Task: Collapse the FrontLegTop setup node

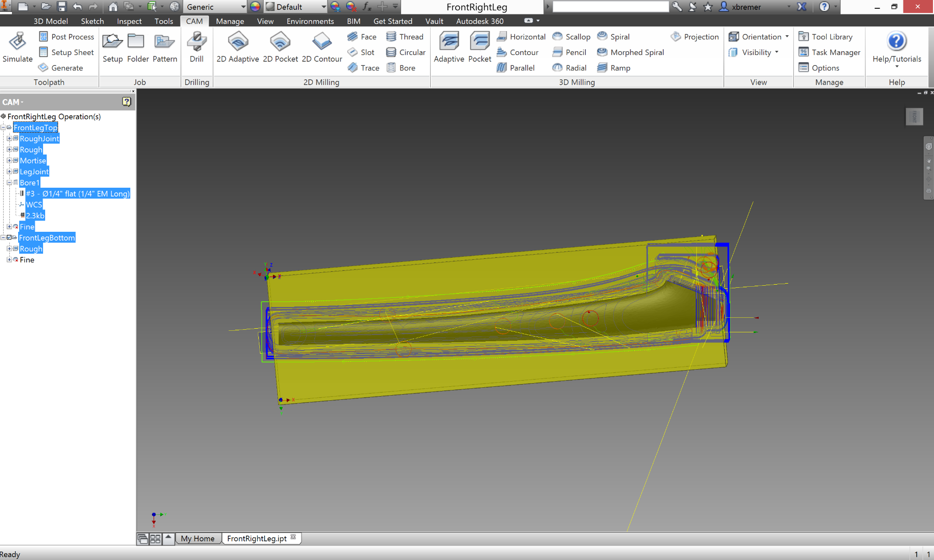Action: pyautogui.click(x=3, y=128)
